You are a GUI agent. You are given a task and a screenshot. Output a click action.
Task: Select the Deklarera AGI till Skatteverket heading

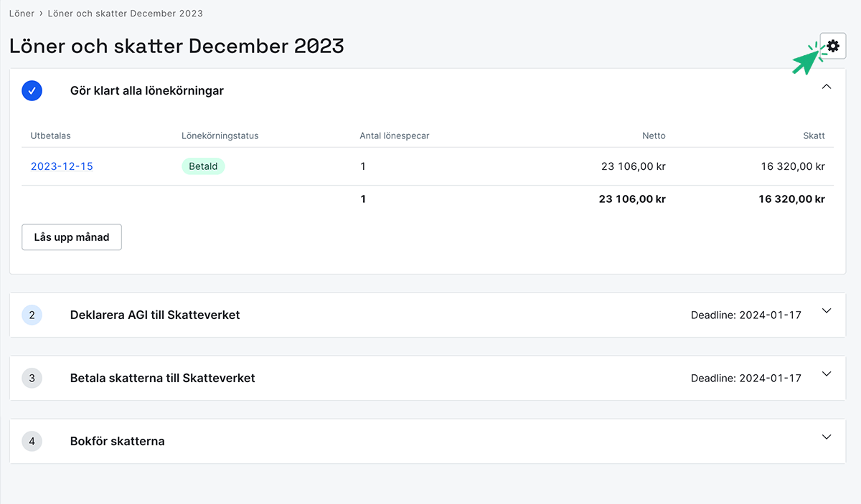click(155, 315)
